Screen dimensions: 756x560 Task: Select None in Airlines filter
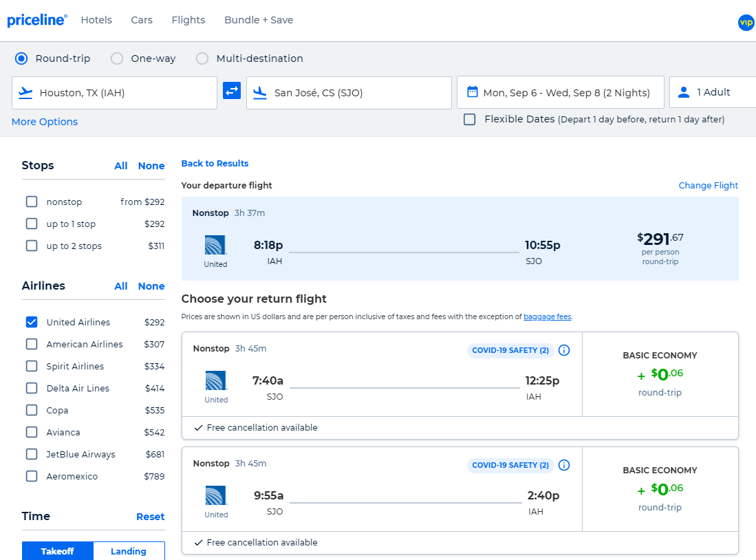[151, 286]
